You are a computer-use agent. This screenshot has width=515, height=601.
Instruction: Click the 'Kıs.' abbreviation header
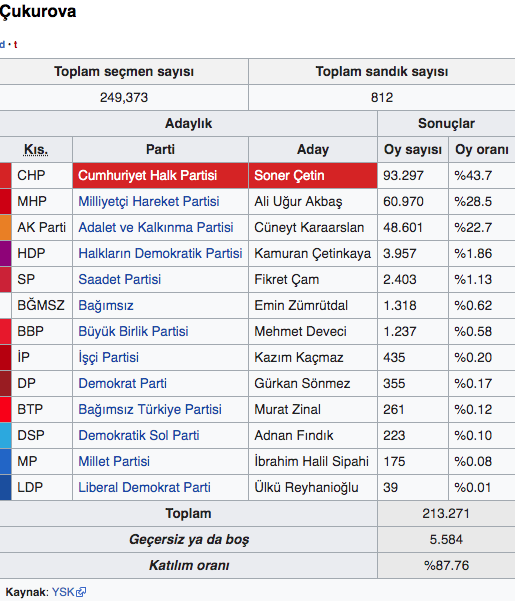(36, 149)
